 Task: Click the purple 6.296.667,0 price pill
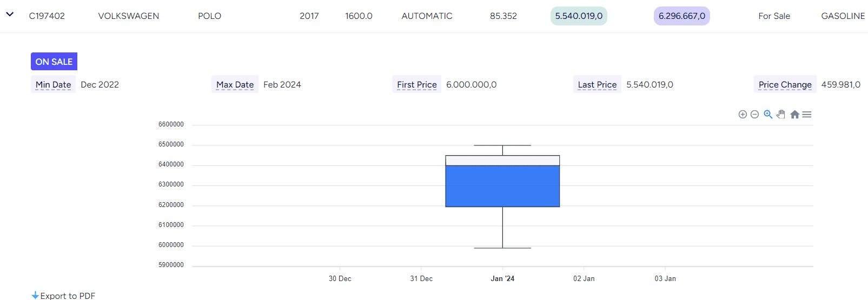pos(682,16)
